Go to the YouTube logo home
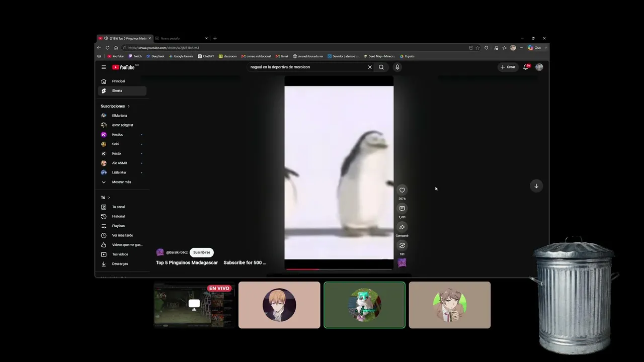Screen dimensions: 644x362 click(124, 67)
